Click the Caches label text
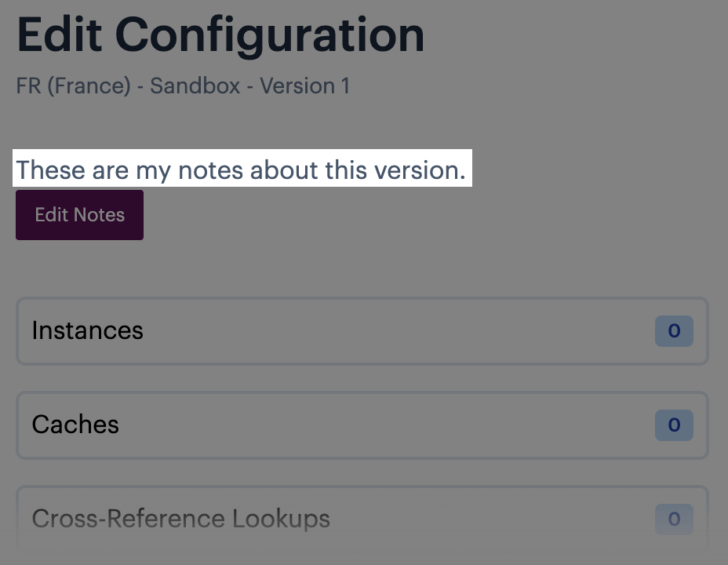 coord(75,425)
